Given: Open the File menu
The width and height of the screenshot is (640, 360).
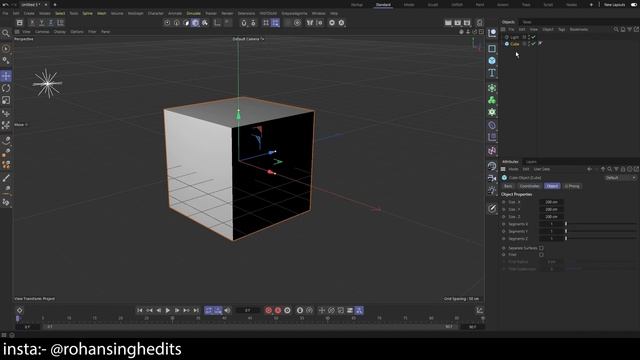Looking at the screenshot, I should point(5,13).
